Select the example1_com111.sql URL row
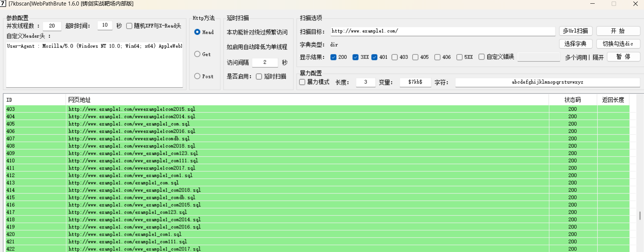This screenshot has height=252, width=644. (317, 242)
